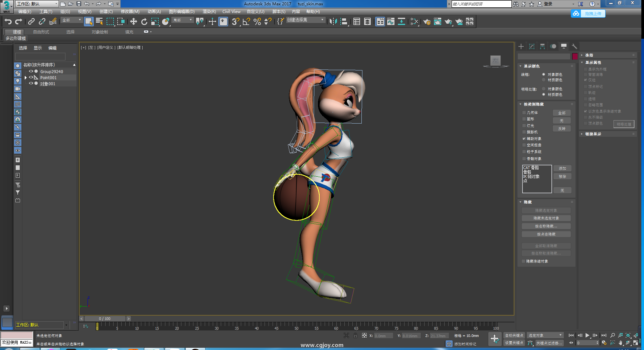This screenshot has width=644, height=350.
Task: Open Select by Name list tool
Action: point(99,22)
